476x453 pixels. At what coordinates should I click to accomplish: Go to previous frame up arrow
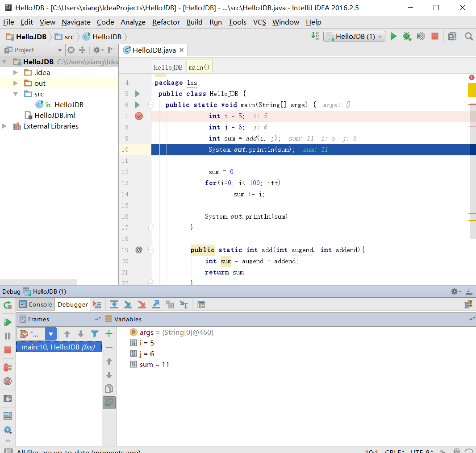[x=67, y=334]
